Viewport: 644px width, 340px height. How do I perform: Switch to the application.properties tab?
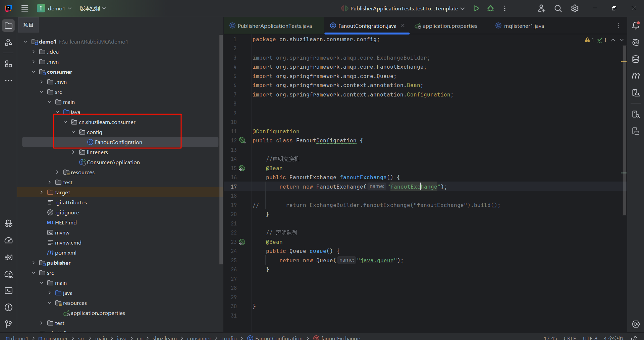[449, 26]
